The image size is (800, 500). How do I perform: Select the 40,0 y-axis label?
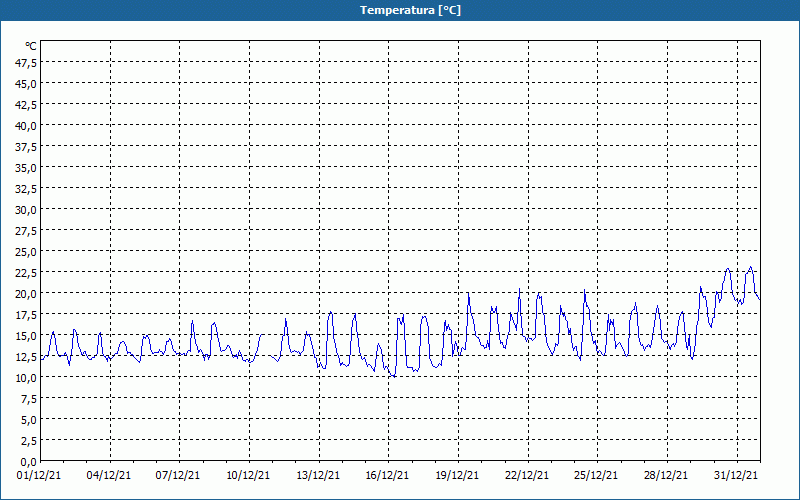[x=27, y=126]
